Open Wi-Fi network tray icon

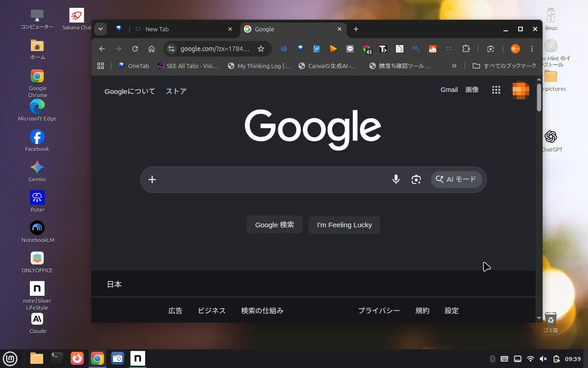pos(530,359)
